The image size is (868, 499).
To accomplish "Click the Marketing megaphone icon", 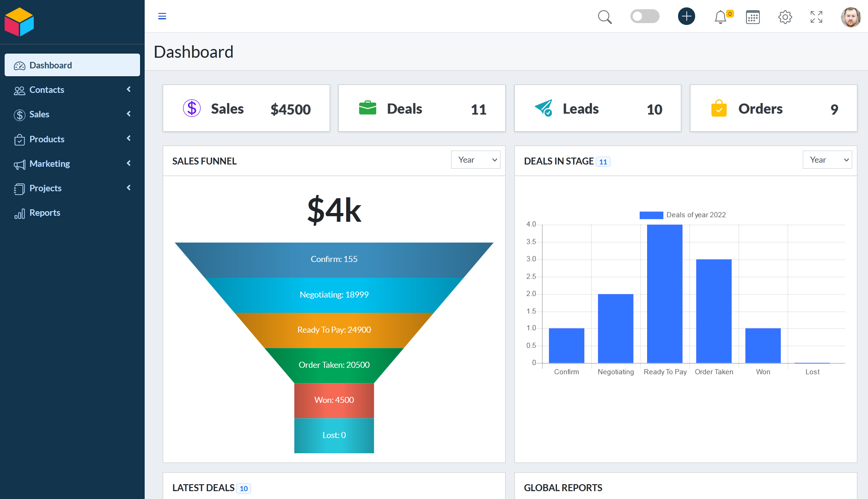I will pos(19,164).
